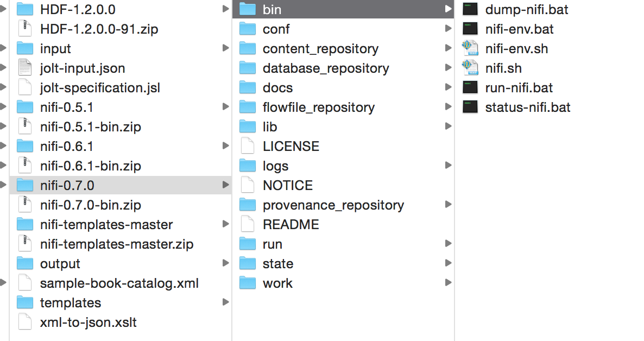This screenshot has width=644, height=341.
Task: Expand the nifi-0.5.1 folder chevron
Action: pos(225,108)
